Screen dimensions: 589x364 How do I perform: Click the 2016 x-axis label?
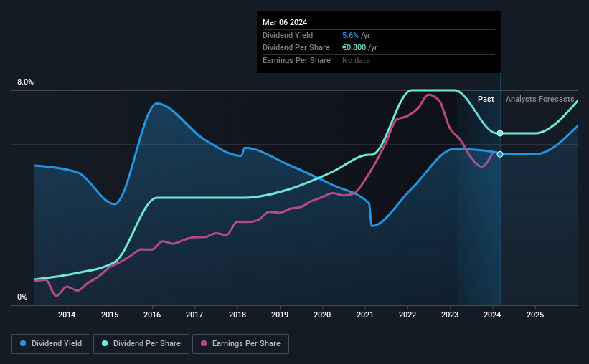click(152, 315)
